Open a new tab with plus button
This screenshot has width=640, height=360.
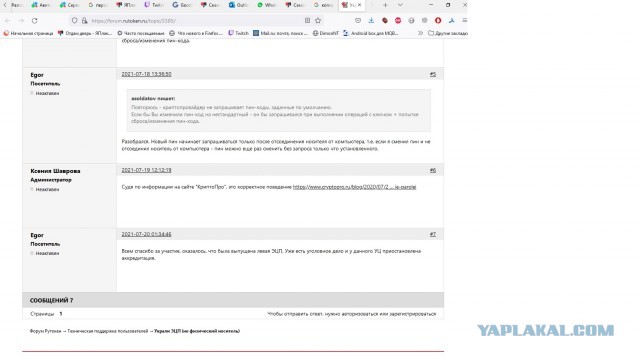click(385, 5)
